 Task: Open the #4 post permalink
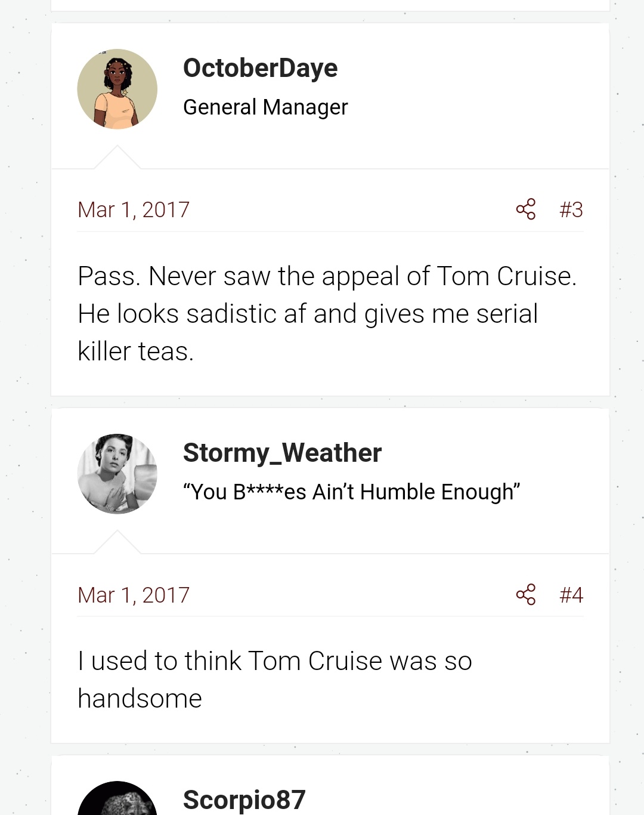pos(571,595)
